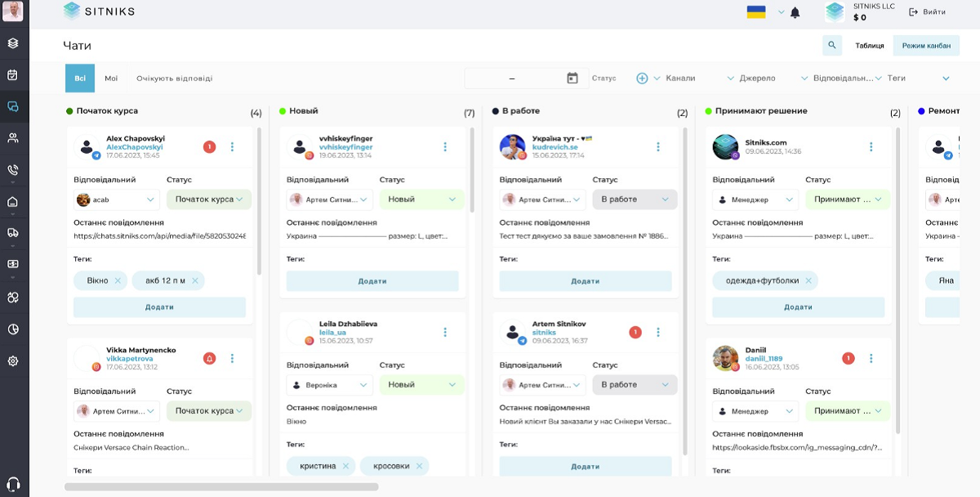This screenshot has height=497, width=980.
Task: Switch to Таблиця view
Action: (x=870, y=46)
